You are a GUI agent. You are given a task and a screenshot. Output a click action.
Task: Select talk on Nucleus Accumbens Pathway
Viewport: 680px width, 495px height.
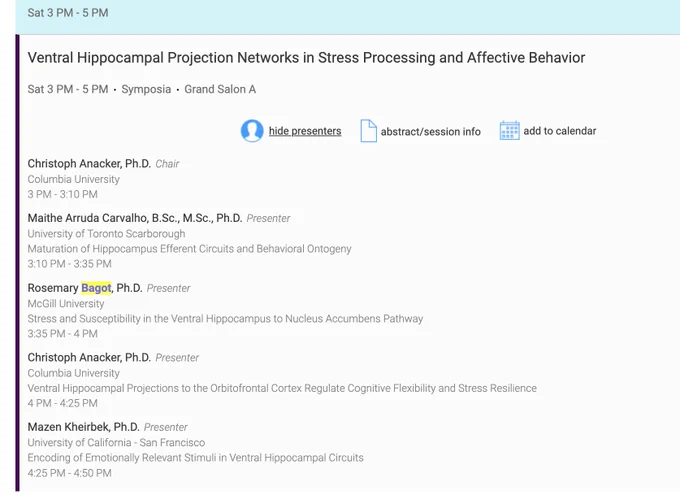coord(225,319)
